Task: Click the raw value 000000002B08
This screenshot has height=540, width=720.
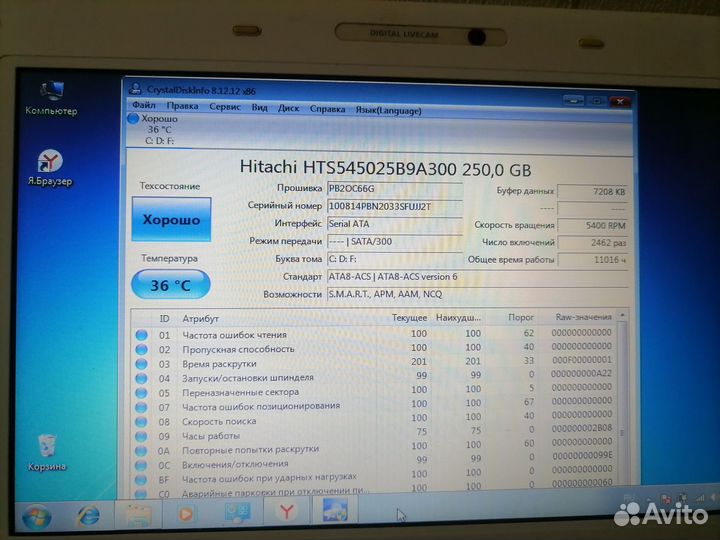Action: tap(582, 428)
